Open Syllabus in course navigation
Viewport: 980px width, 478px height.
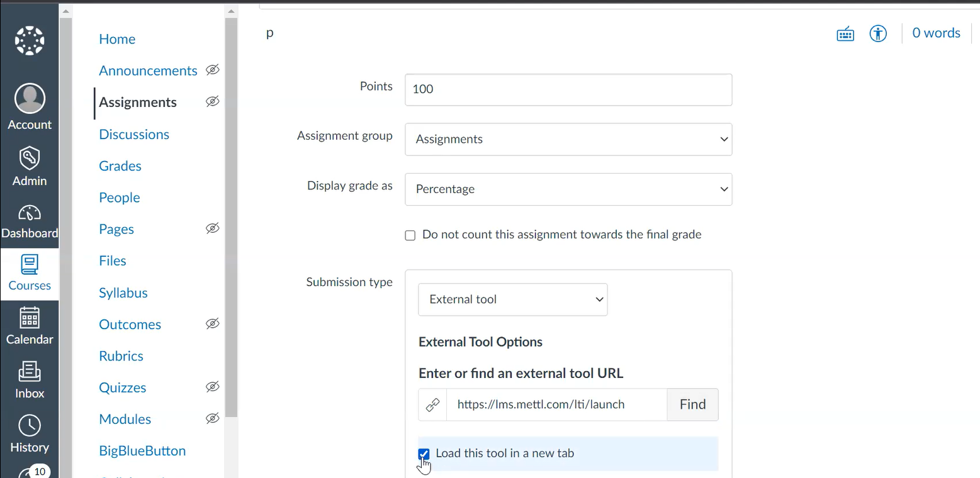click(123, 292)
